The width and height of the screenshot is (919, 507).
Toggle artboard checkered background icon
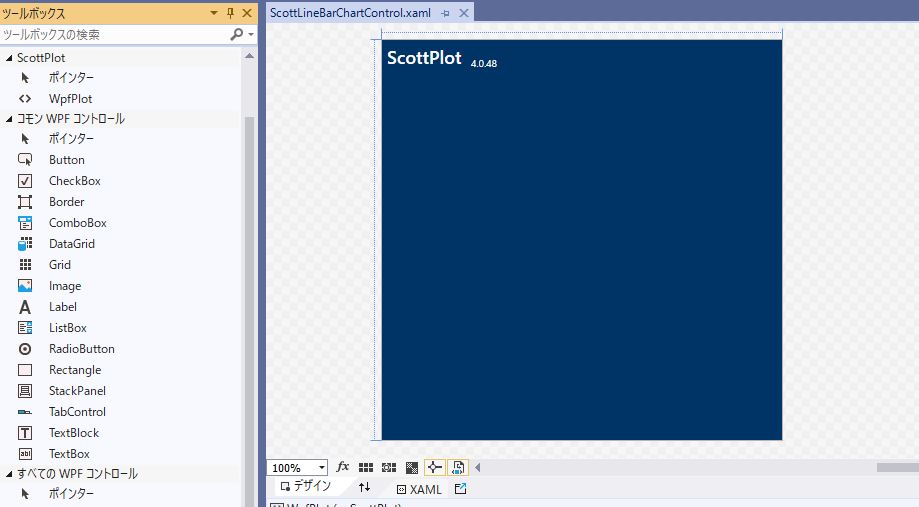pos(412,467)
